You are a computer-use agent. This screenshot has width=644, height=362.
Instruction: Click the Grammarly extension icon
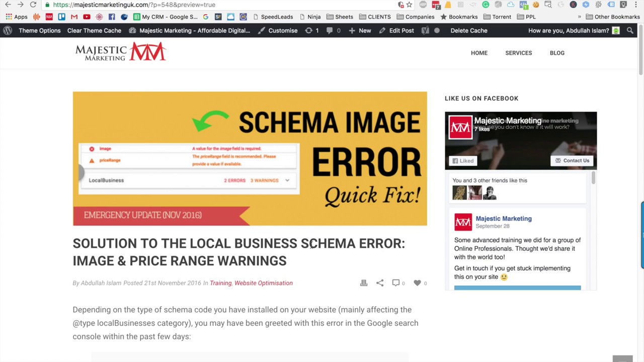486,5
